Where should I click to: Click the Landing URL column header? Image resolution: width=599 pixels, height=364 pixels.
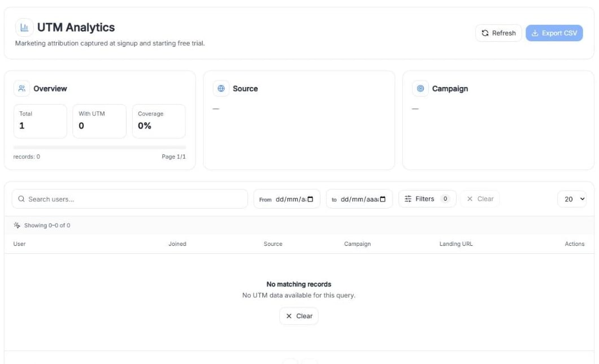click(x=455, y=244)
